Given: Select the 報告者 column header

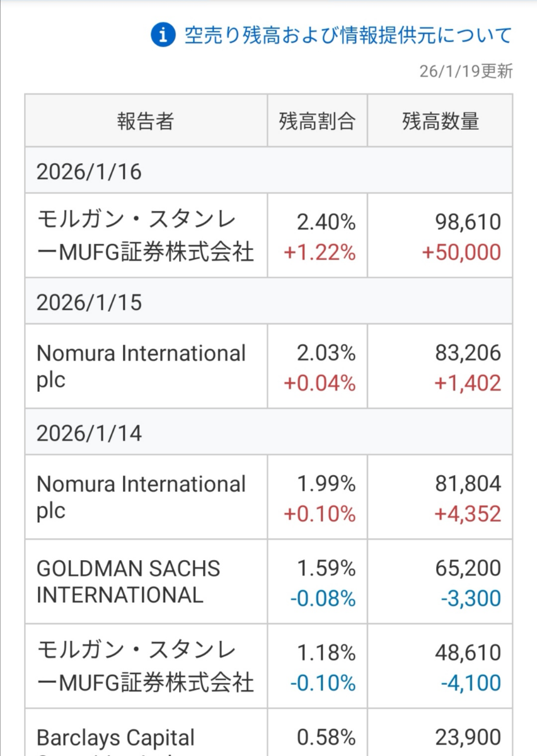Looking at the screenshot, I should pyautogui.click(x=145, y=120).
